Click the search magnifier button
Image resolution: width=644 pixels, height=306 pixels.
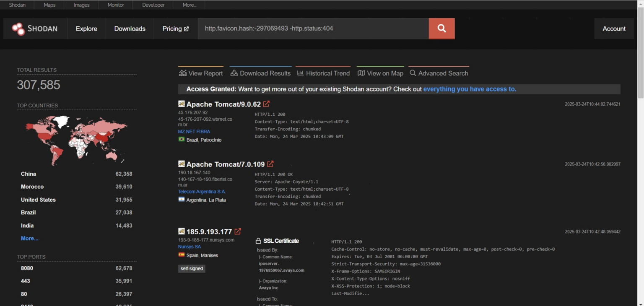pos(441,29)
